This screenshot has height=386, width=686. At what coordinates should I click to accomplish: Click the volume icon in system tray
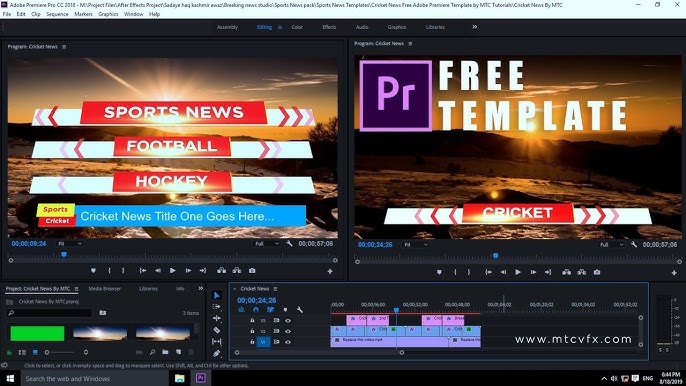tap(614, 379)
